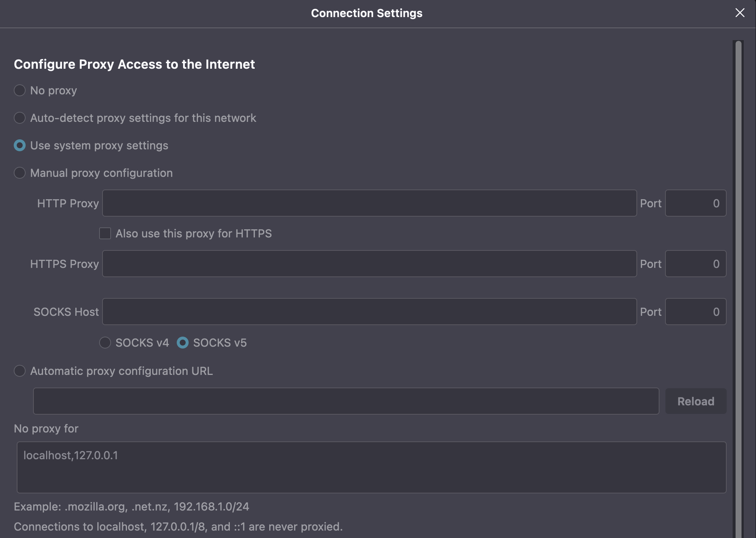Check Also use this proxy for HTTPS
Image resolution: width=756 pixels, height=538 pixels.
(x=105, y=233)
